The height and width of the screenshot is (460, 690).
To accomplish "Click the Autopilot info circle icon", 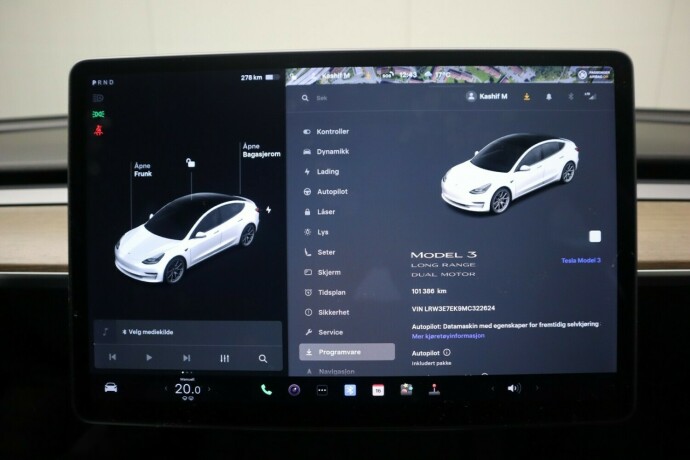I will pos(447,353).
